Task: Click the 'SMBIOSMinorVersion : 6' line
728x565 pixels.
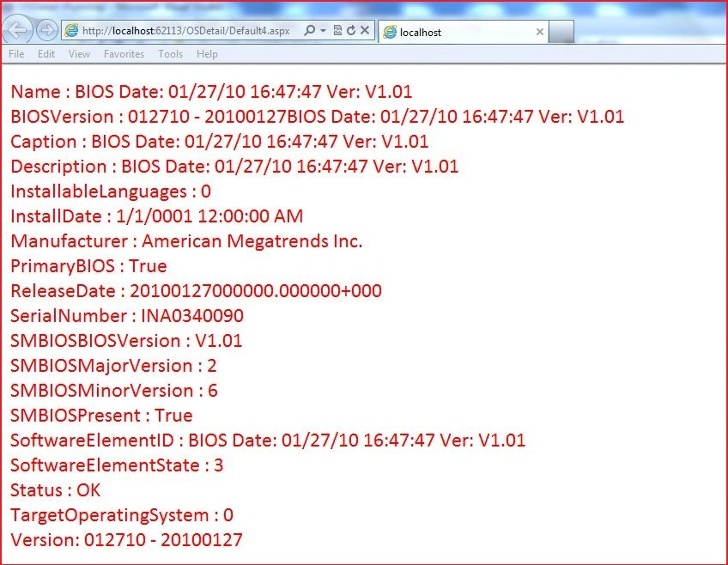Action: pos(113,391)
